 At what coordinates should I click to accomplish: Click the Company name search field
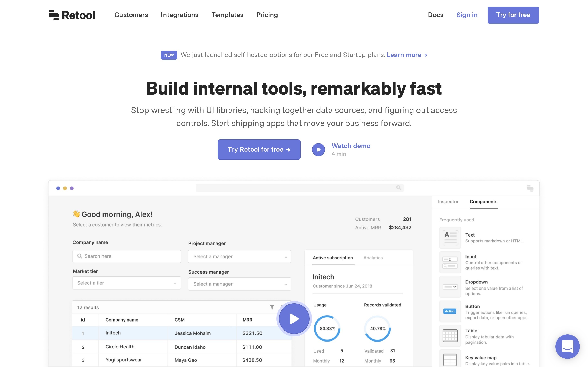[x=127, y=256]
